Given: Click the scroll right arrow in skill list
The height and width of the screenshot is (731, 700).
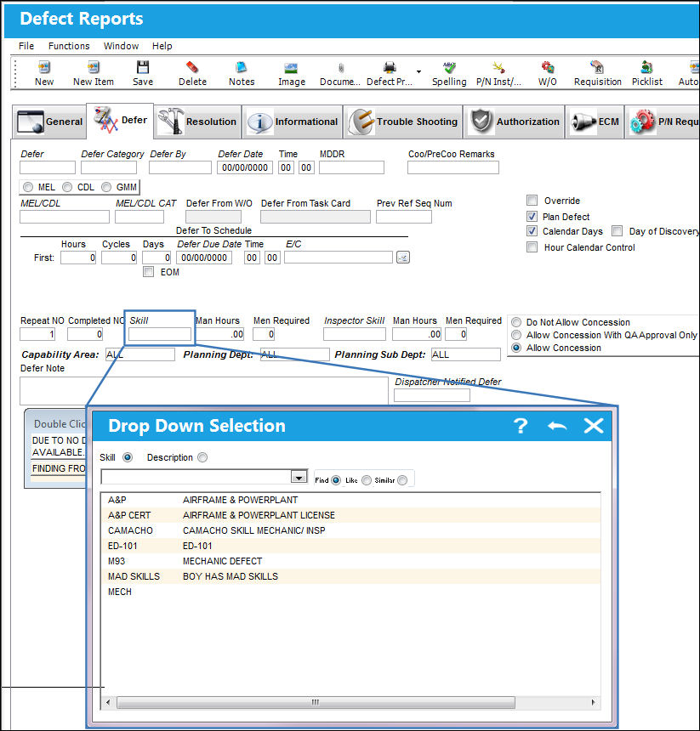Looking at the screenshot, I should [x=593, y=702].
